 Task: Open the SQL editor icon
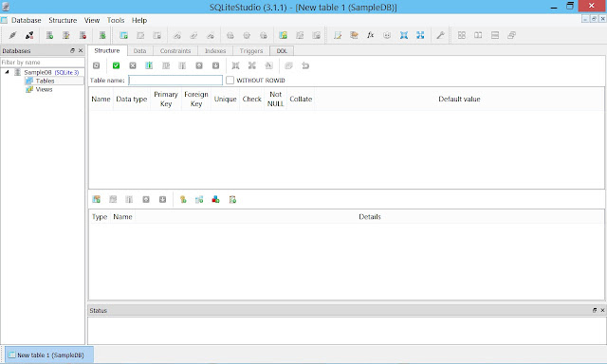click(338, 35)
